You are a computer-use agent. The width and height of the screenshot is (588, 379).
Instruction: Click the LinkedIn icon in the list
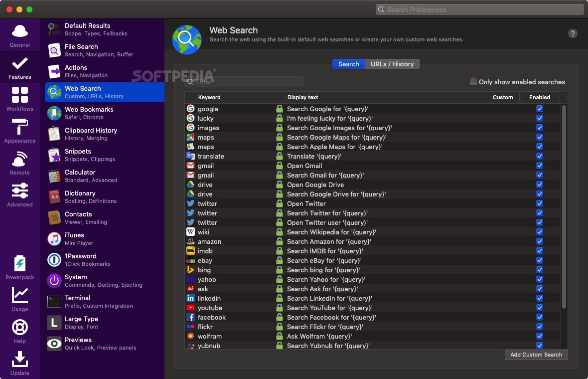(x=190, y=298)
